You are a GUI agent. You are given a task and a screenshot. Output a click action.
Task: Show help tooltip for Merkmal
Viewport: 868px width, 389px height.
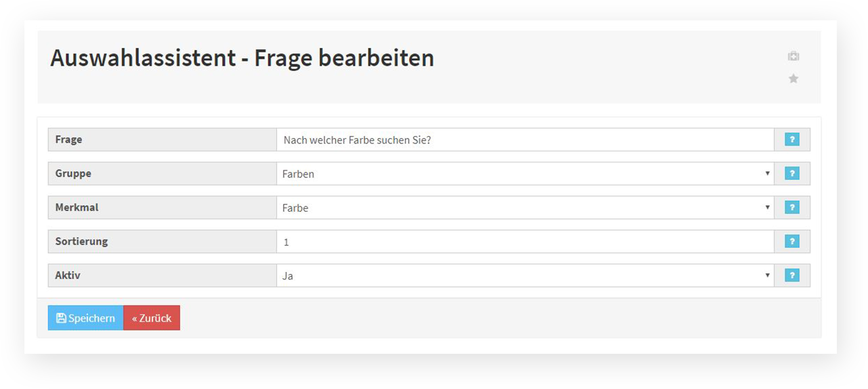point(792,207)
